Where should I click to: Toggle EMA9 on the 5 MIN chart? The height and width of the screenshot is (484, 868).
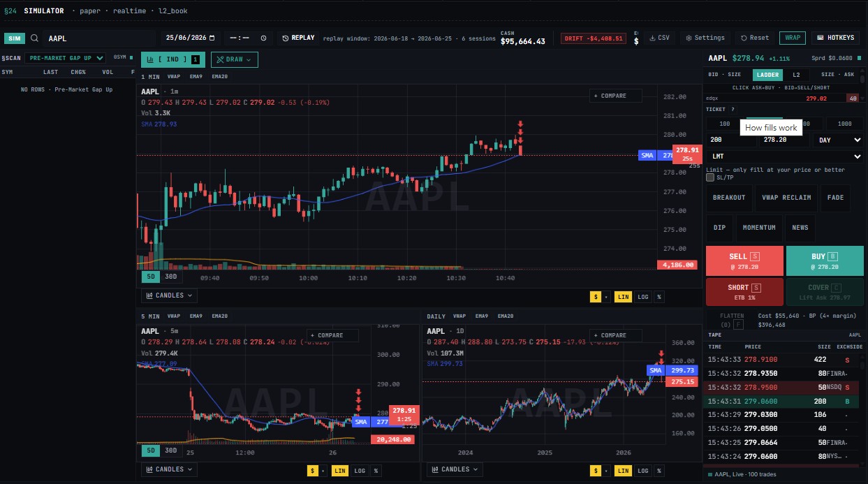pyautogui.click(x=195, y=316)
